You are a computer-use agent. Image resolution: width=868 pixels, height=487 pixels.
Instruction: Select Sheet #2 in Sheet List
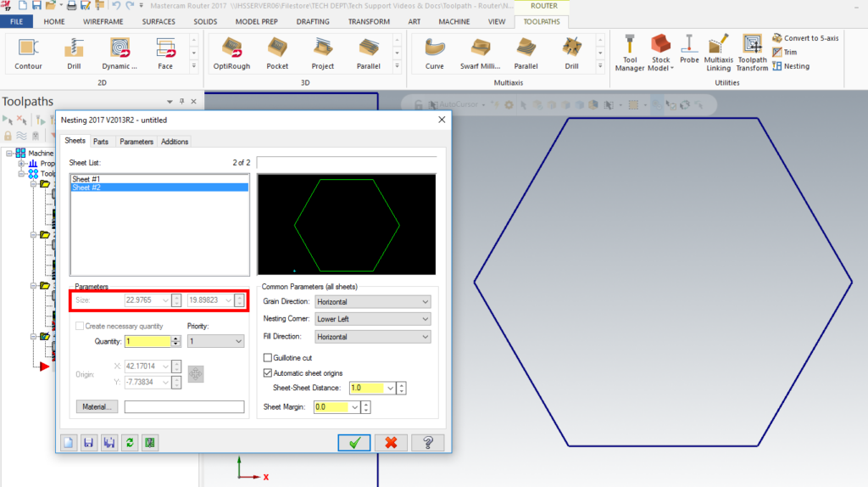pos(159,188)
